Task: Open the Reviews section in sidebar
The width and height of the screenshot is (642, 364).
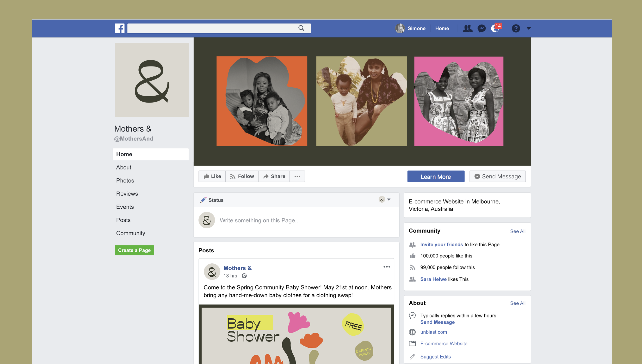Action: pyautogui.click(x=127, y=194)
